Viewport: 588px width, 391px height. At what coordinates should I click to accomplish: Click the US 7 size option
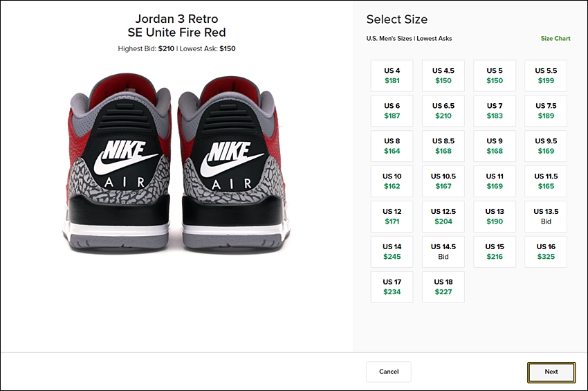pos(495,111)
